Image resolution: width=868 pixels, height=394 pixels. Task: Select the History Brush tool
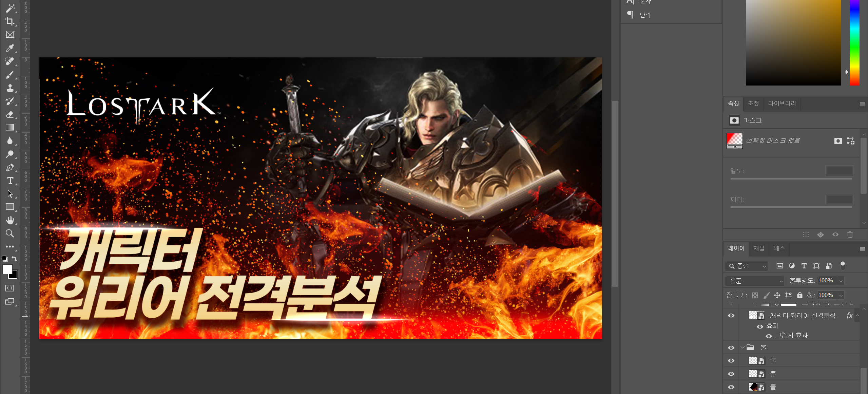(10, 101)
